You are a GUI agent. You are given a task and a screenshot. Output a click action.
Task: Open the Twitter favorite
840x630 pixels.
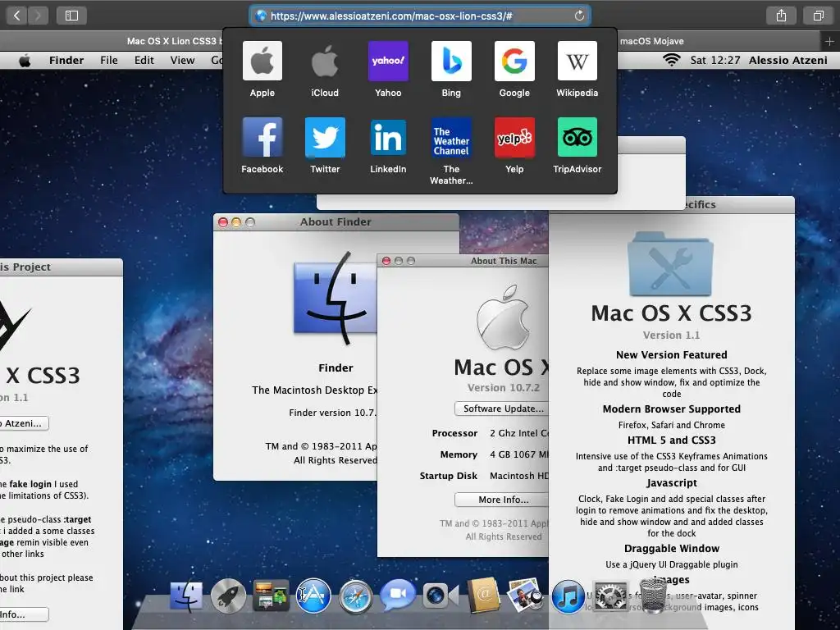click(x=325, y=146)
